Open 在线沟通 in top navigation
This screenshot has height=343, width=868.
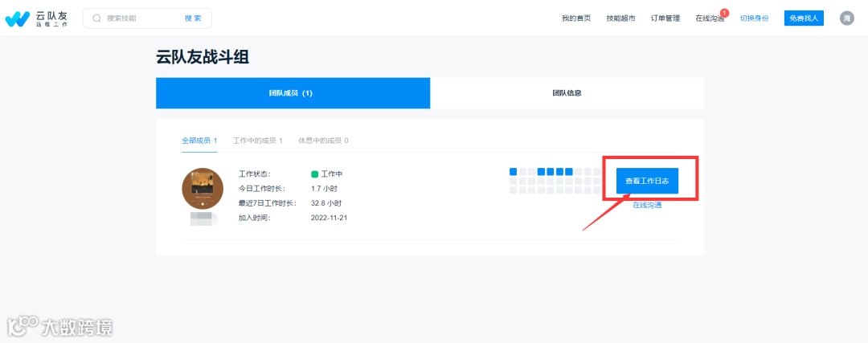coord(710,18)
